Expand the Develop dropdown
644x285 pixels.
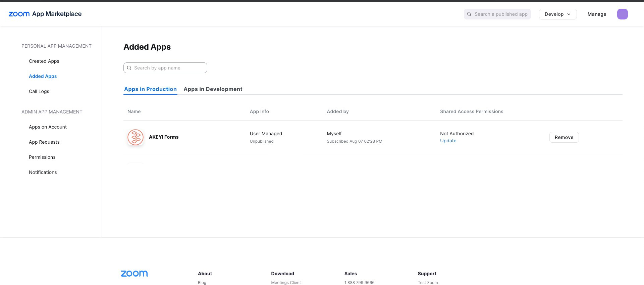point(557,14)
